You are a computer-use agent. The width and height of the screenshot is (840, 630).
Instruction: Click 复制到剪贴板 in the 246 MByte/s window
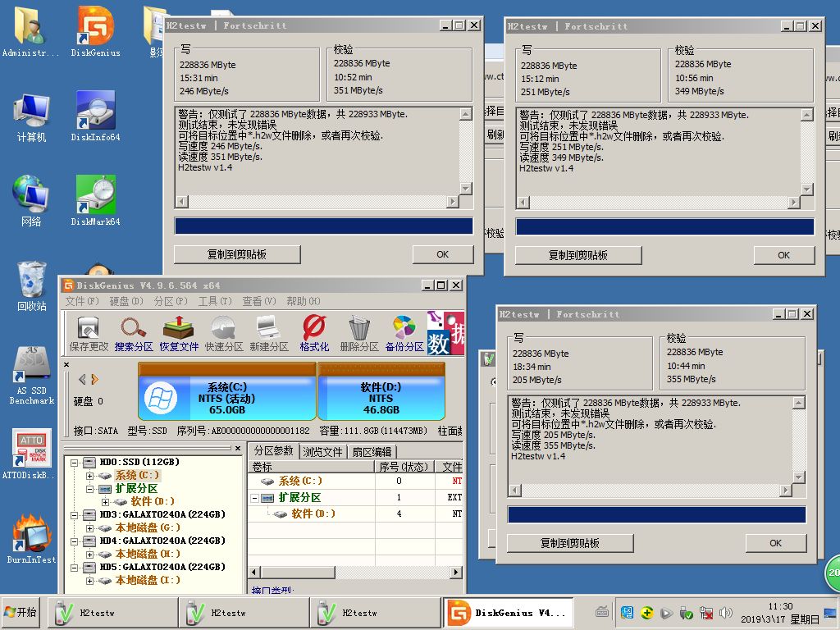237,254
